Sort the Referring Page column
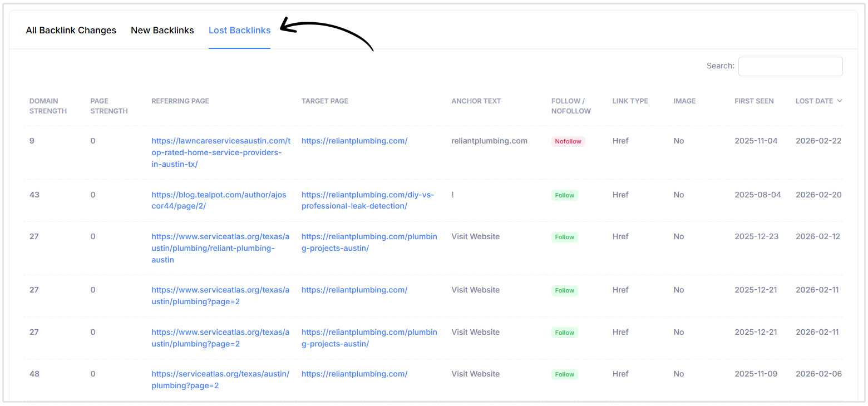The height and width of the screenshot is (406, 868). pos(180,101)
